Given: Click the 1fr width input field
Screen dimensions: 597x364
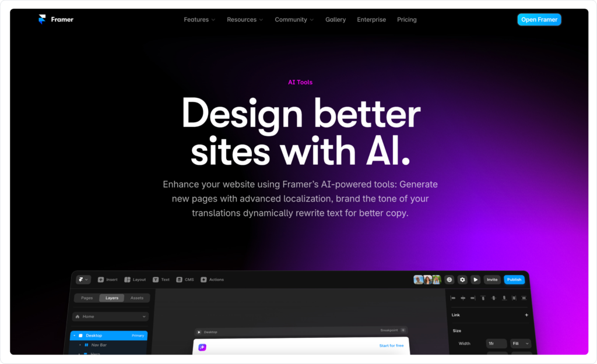Looking at the screenshot, I should point(496,343).
